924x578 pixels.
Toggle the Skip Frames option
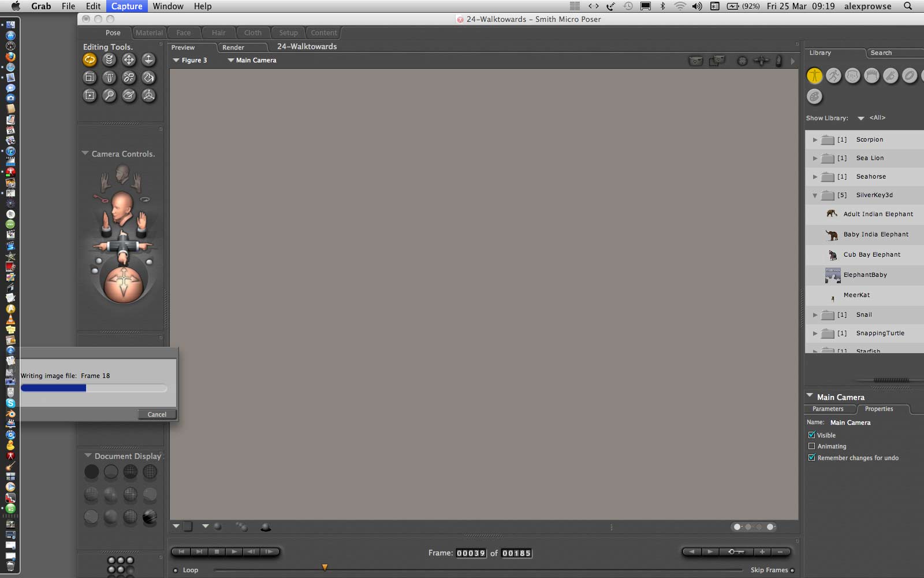click(792, 570)
